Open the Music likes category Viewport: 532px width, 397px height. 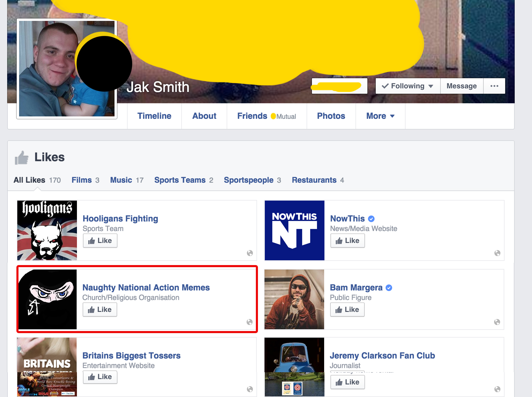click(121, 180)
